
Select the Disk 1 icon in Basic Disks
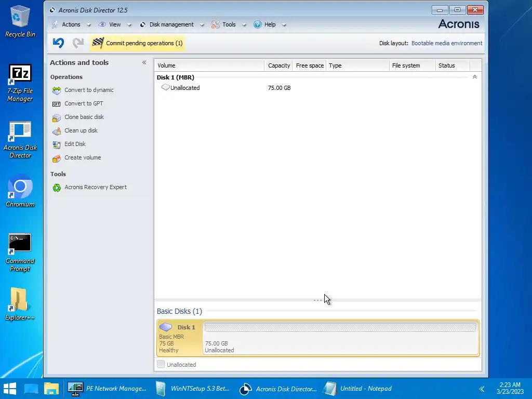[x=166, y=327]
